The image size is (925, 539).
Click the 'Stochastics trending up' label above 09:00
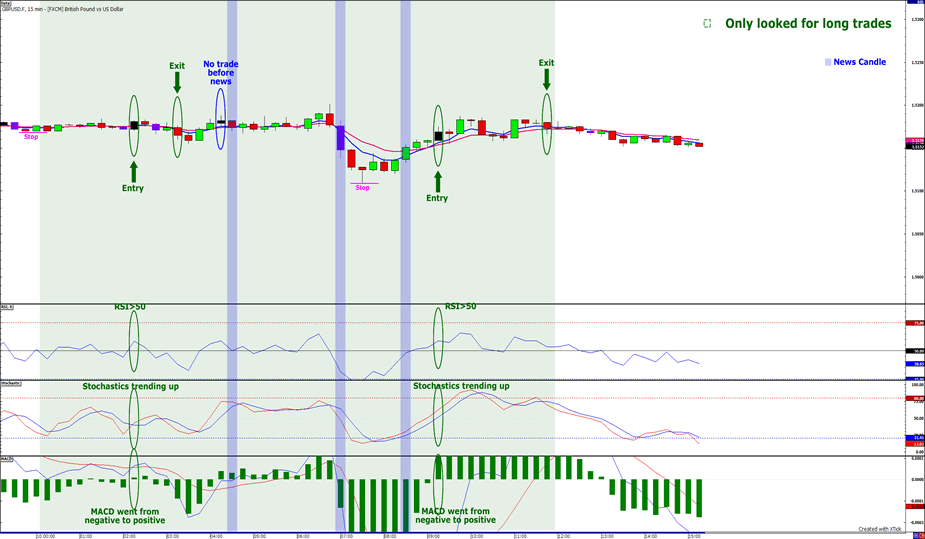[x=461, y=386]
